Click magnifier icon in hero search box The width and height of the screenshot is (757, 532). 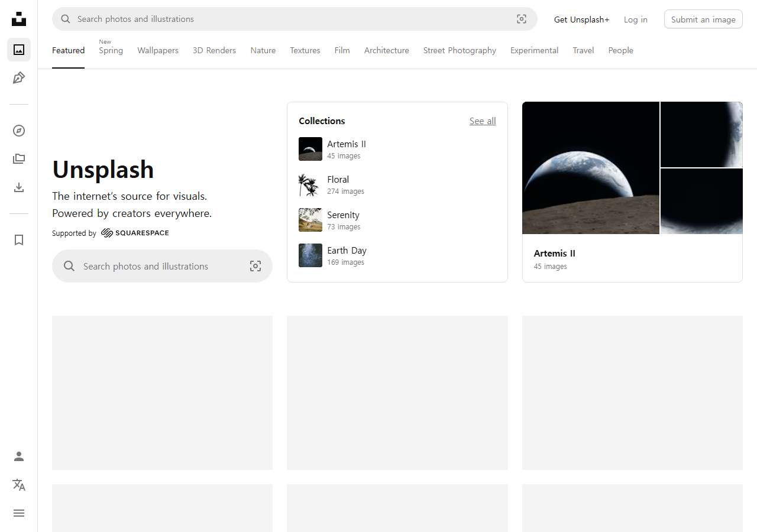[x=69, y=266]
